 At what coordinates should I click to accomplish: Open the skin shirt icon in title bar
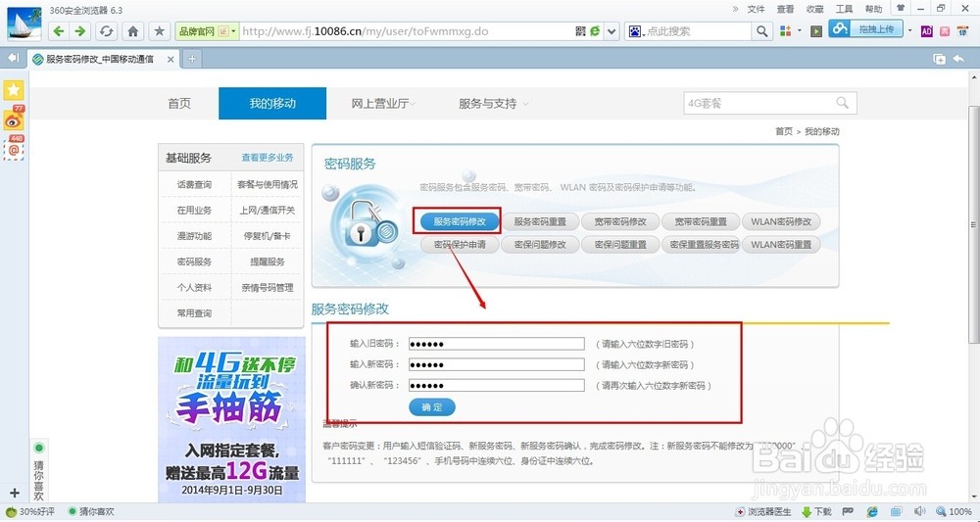pyautogui.click(x=901, y=8)
